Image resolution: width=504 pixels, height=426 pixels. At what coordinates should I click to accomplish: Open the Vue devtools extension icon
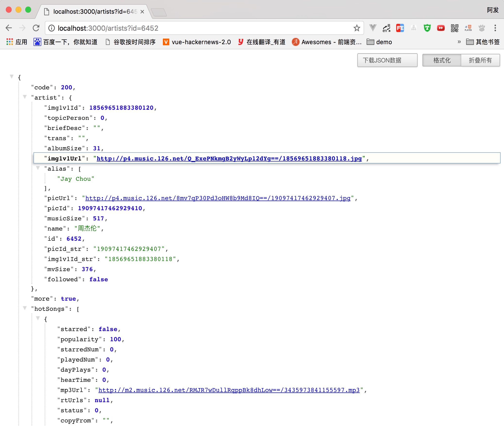pos(373,28)
